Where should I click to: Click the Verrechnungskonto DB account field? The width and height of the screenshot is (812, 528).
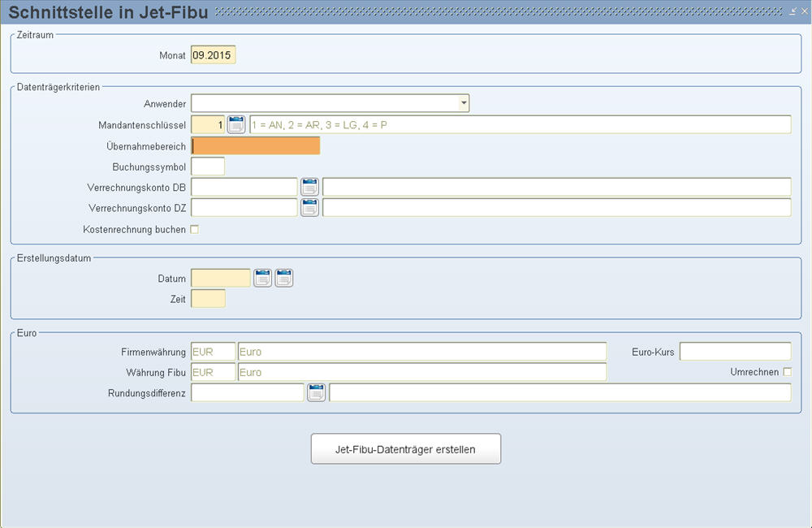pyautogui.click(x=244, y=187)
